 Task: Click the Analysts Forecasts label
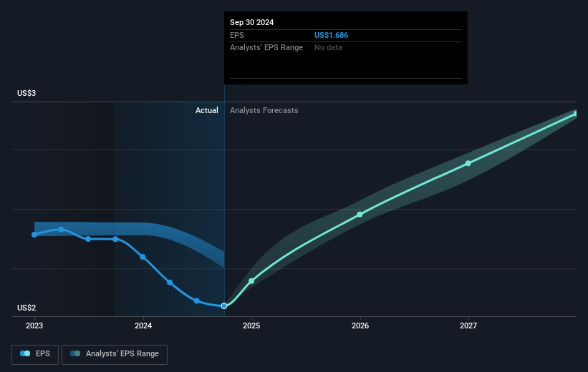264,110
